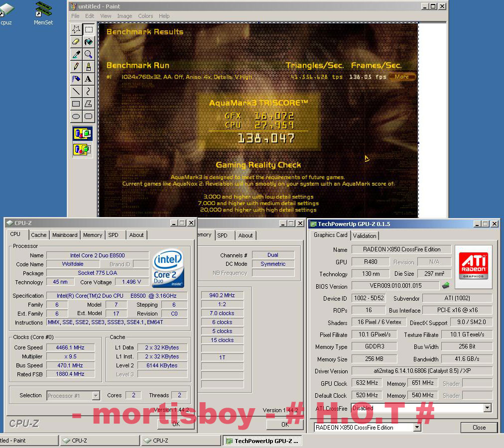This screenshot has height=448, width=504.
Task: Choose the Fill With Color bucket tool
Action: click(x=89, y=42)
